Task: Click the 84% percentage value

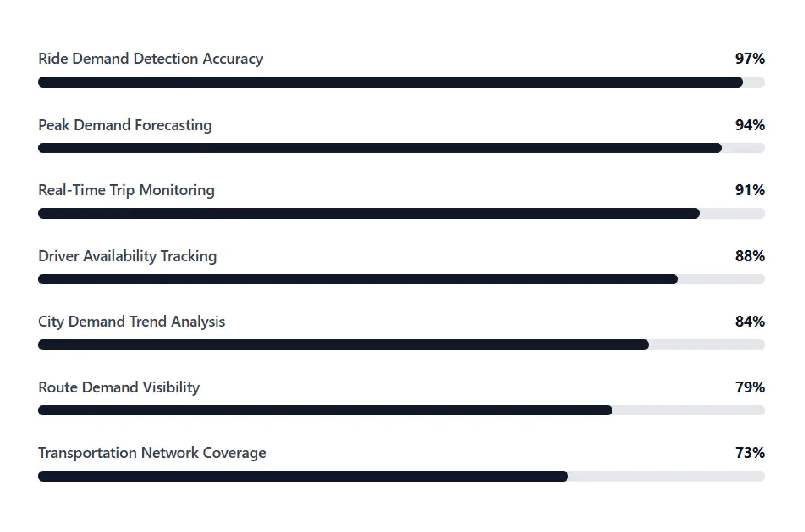Action: [750, 321]
